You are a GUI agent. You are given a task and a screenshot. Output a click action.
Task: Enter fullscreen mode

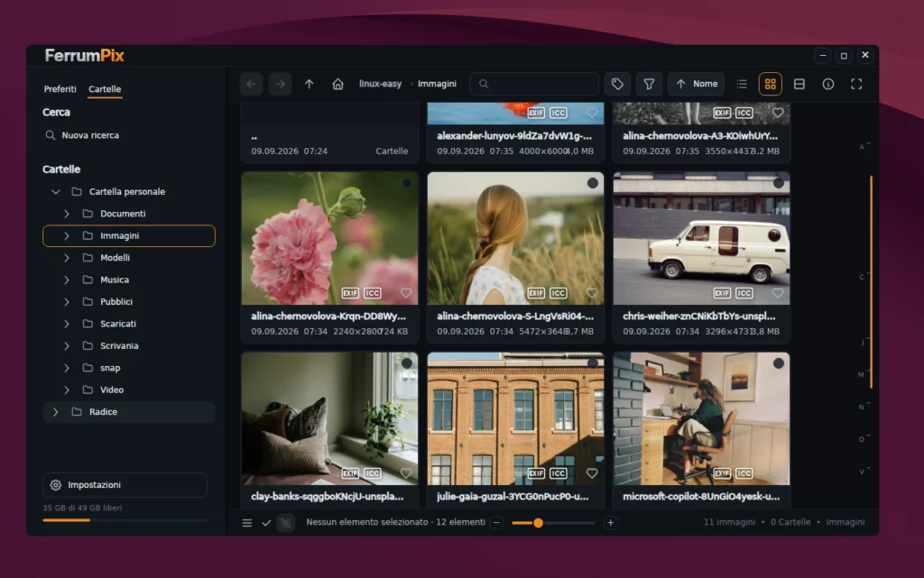(x=856, y=84)
